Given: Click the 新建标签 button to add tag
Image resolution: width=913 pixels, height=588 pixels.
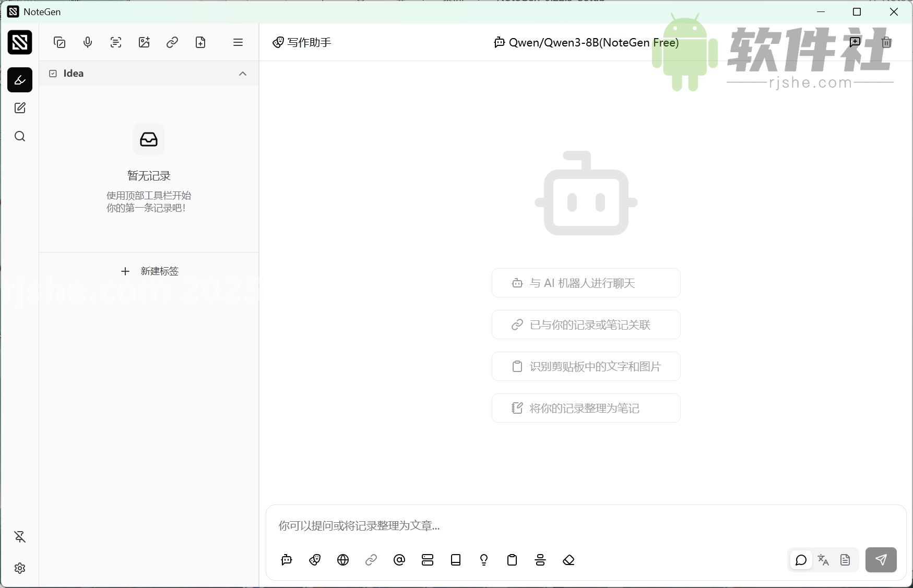Looking at the screenshot, I should click(149, 271).
